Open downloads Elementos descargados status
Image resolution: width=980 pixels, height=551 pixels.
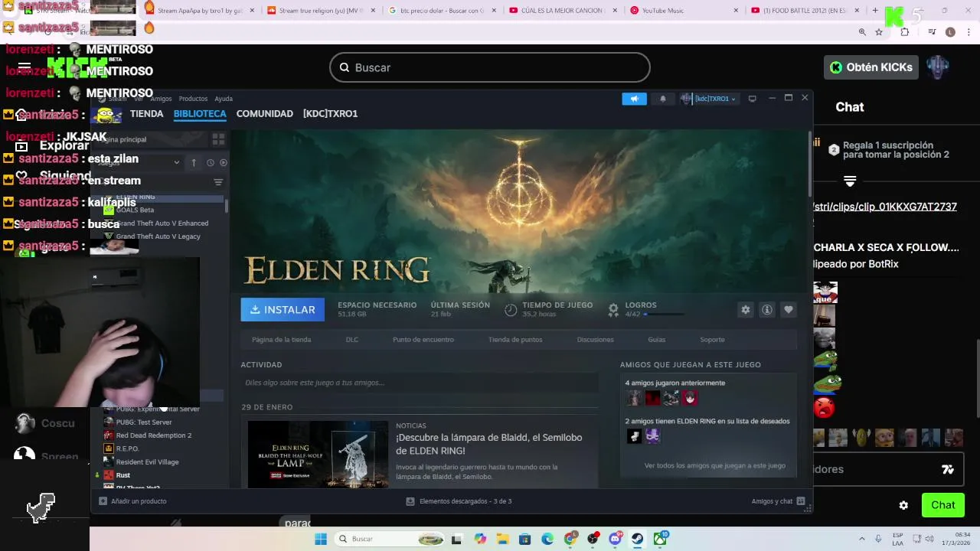tap(459, 501)
